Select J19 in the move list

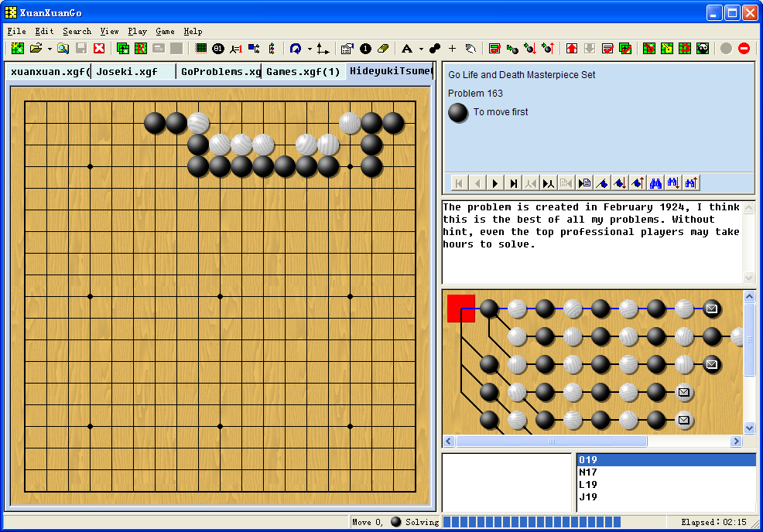coord(666,497)
